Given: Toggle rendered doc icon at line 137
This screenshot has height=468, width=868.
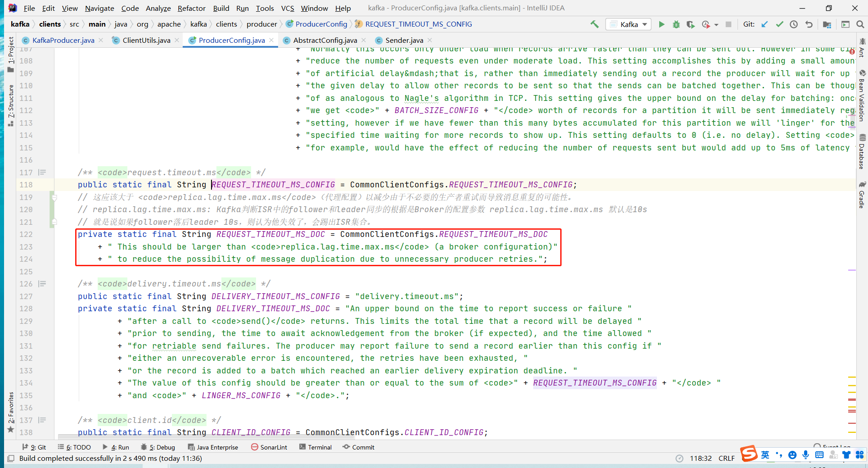Looking at the screenshot, I should point(42,420).
